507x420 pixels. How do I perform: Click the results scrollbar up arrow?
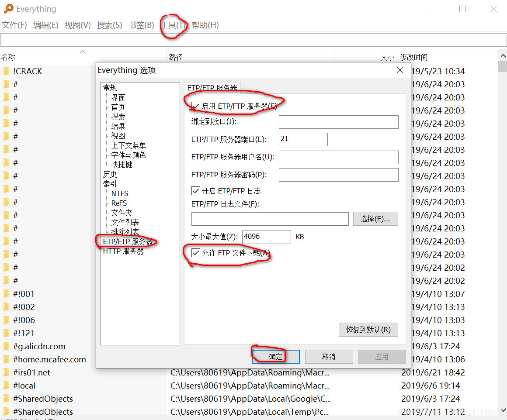coord(503,55)
